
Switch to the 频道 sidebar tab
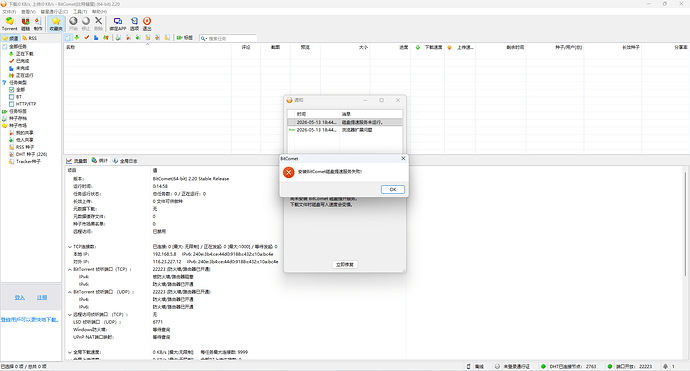11,38
